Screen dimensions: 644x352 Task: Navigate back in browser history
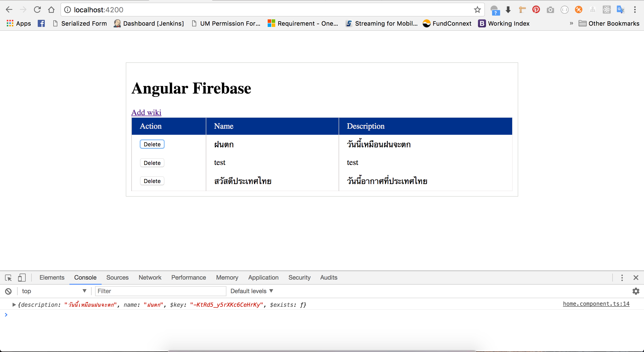[x=9, y=10]
